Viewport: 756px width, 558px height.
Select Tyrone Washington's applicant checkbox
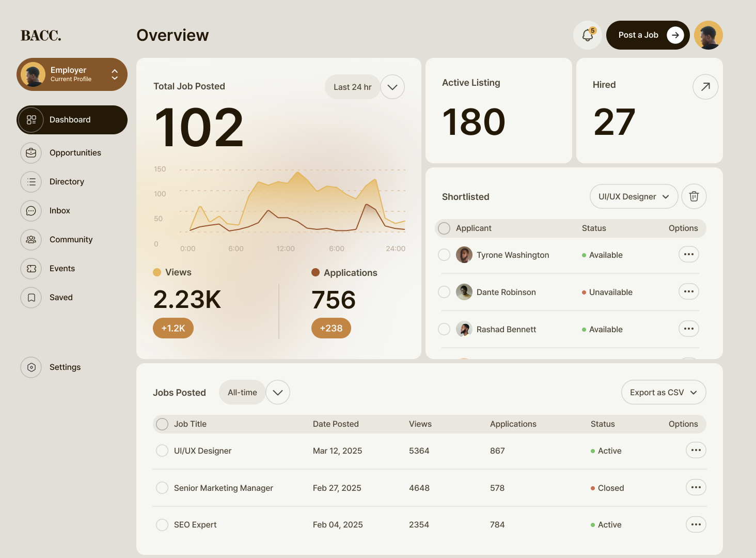(x=444, y=255)
